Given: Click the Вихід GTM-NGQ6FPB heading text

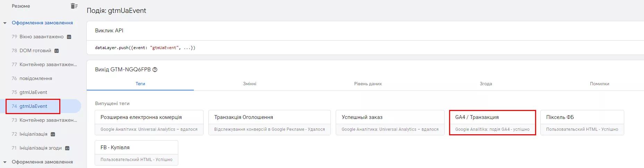Looking at the screenshot, I should coord(123,70).
